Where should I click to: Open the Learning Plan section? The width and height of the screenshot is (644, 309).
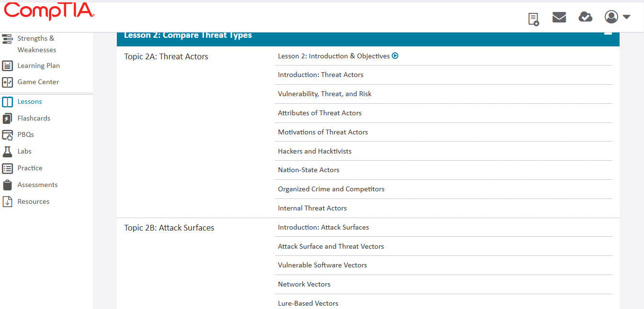tap(38, 66)
